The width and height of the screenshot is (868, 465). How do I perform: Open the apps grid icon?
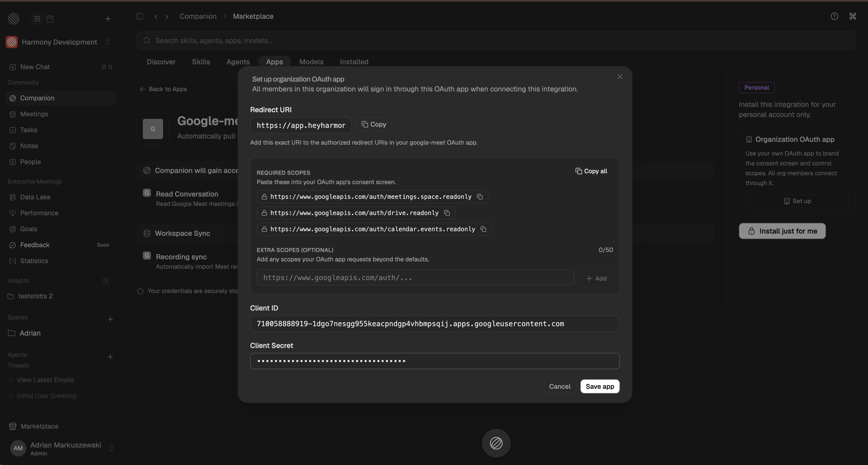click(x=37, y=19)
